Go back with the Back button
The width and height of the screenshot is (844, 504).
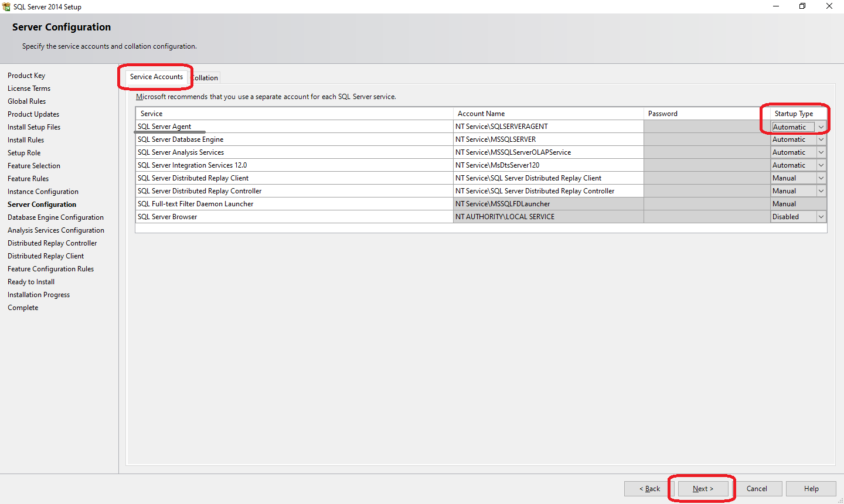pyautogui.click(x=649, y=489)
